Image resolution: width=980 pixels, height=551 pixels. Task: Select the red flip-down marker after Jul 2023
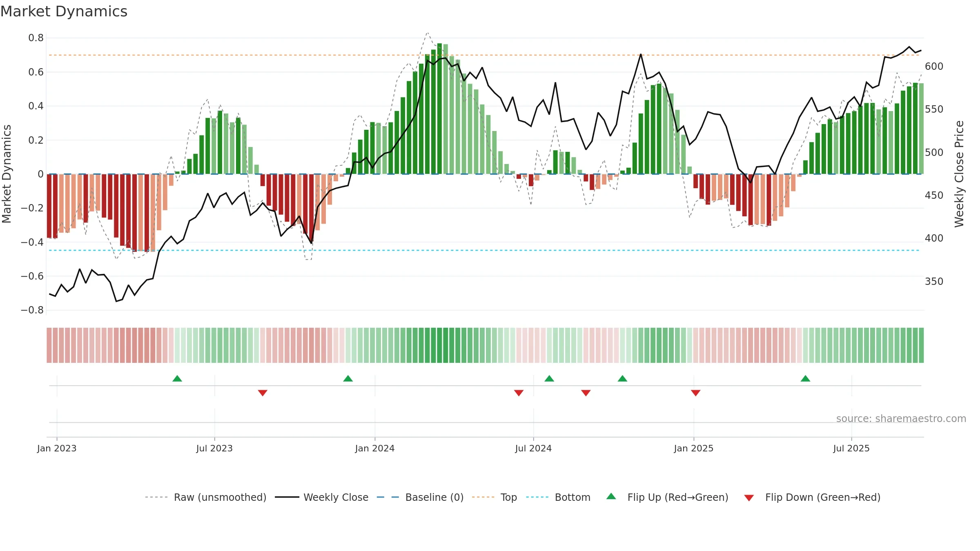(263, 393)
